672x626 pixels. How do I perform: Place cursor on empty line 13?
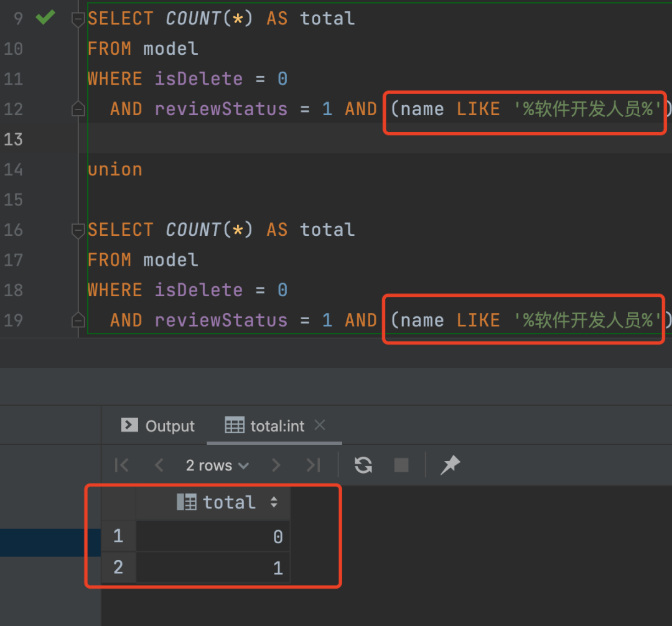[373, 139]
